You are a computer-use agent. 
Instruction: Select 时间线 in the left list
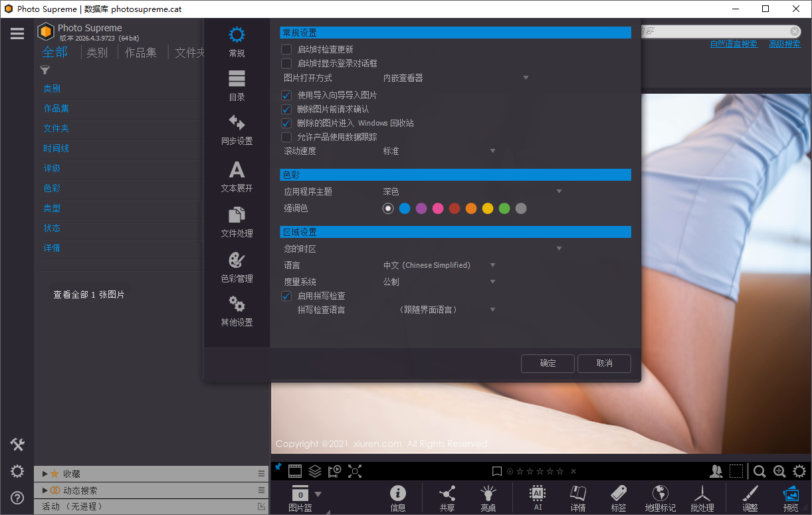point(56,148)
